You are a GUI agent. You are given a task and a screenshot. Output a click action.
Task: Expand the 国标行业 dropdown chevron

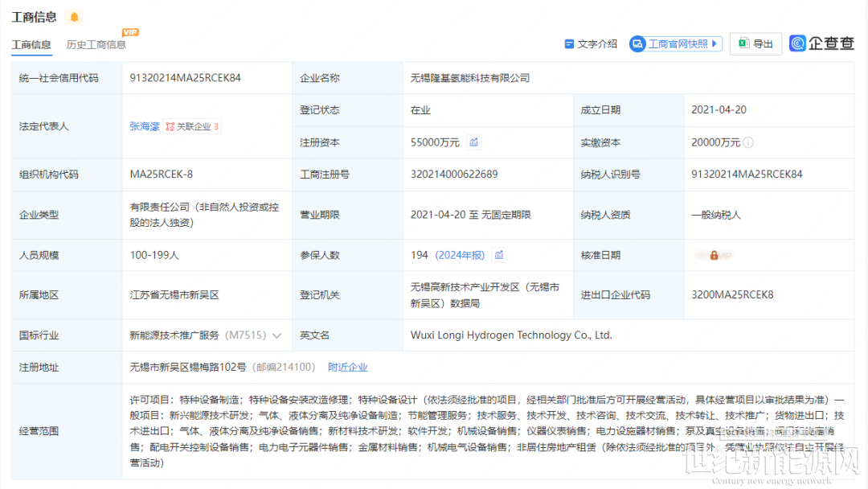point(277,335)
